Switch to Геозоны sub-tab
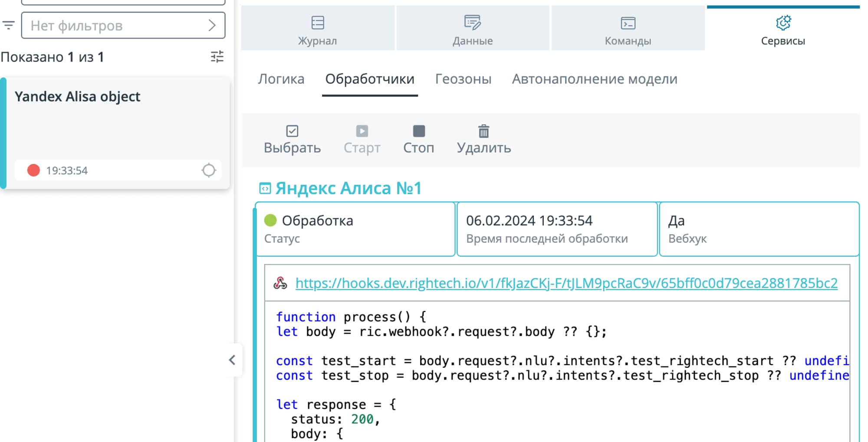 click(463, 79)
